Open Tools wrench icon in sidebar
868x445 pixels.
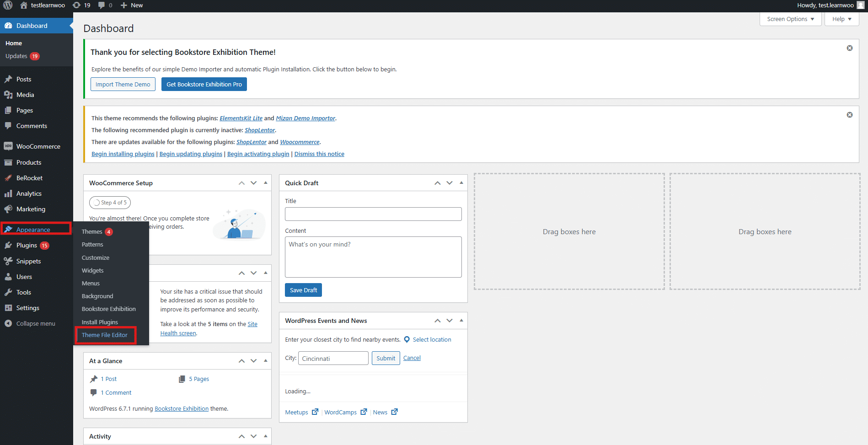coord(8,292)
